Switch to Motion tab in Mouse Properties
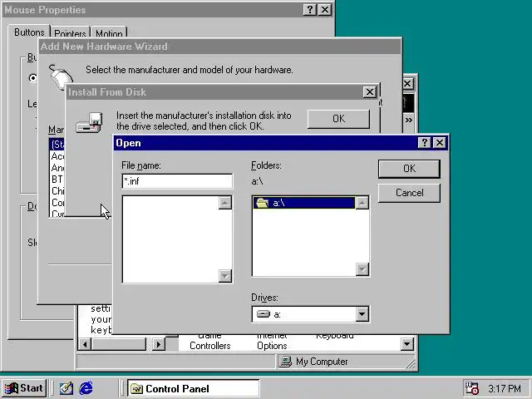The image size is (532, 399). coord(109,33)
